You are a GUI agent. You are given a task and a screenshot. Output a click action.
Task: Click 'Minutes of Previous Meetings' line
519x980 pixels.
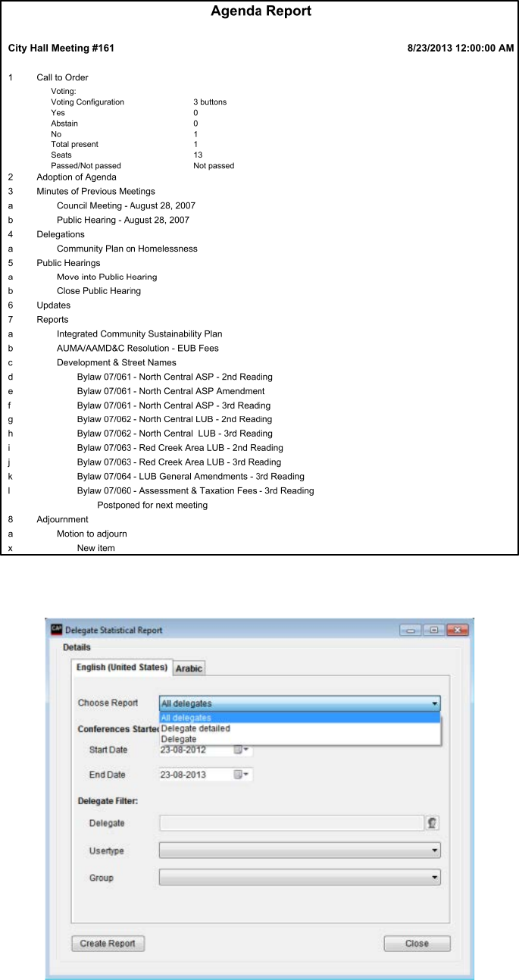pos(95,192)
